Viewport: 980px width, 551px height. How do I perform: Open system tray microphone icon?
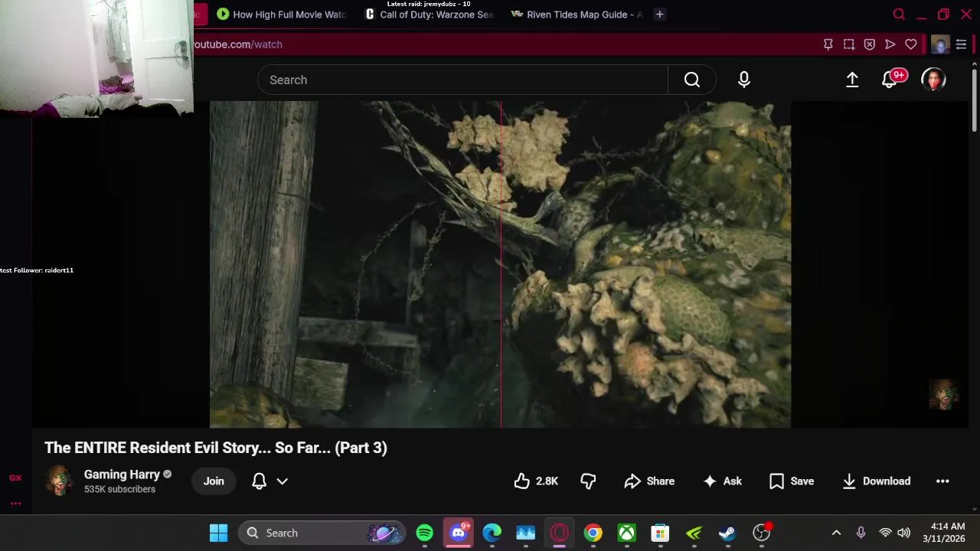click(x=861, y=533)
